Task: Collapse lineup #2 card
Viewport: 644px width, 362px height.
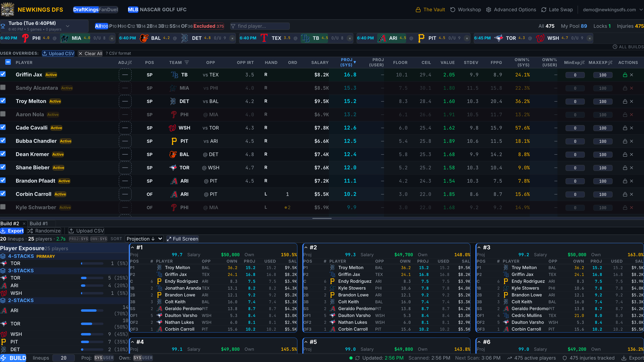Action: click(x=306, y=248)
